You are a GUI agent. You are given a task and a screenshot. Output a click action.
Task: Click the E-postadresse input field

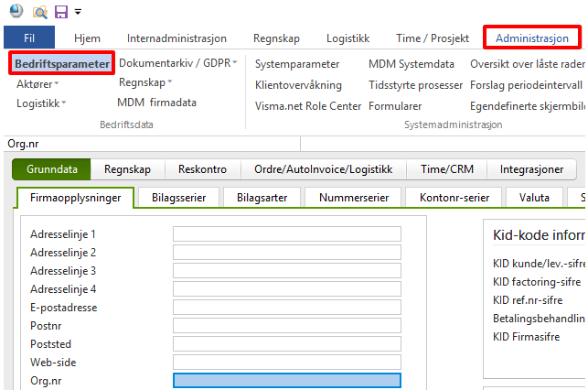[x=286, y=309]
